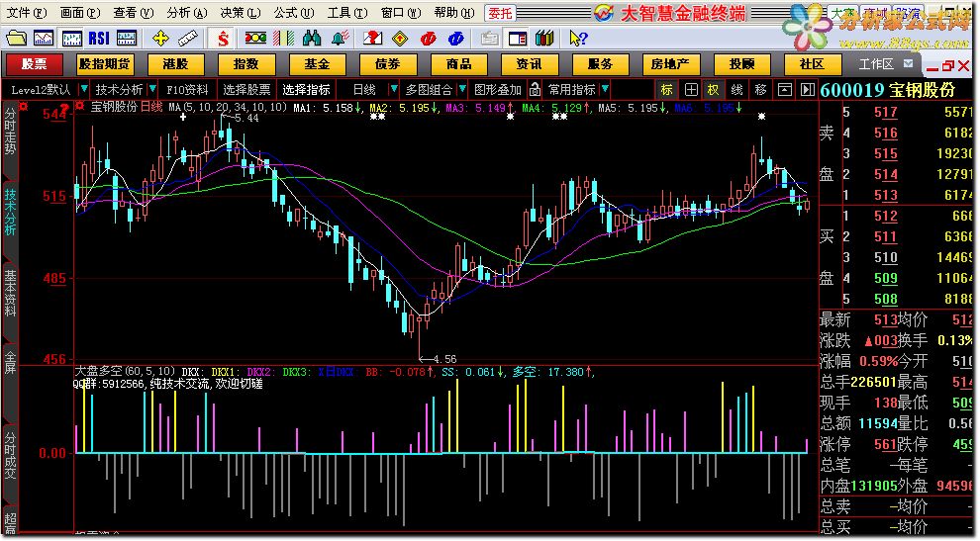Click the 选择指标 toolbar button
This screenshot has height=541, width=980.
[306, 90]
